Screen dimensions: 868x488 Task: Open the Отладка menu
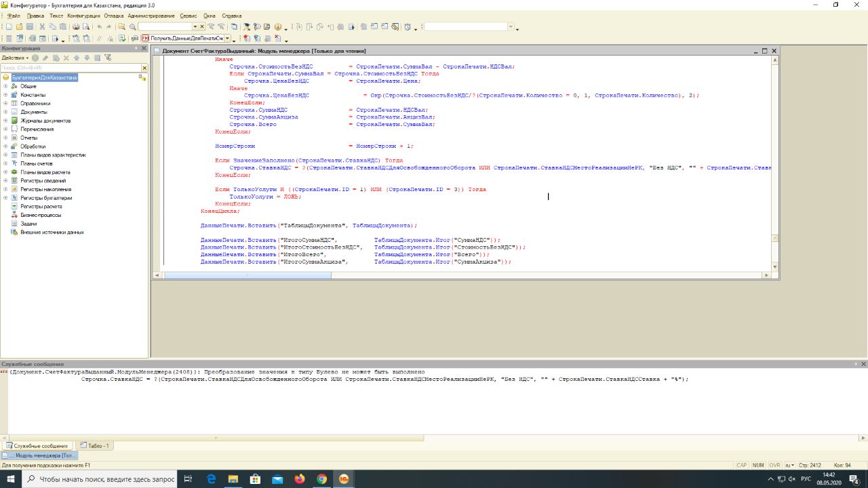pos(114,16)
